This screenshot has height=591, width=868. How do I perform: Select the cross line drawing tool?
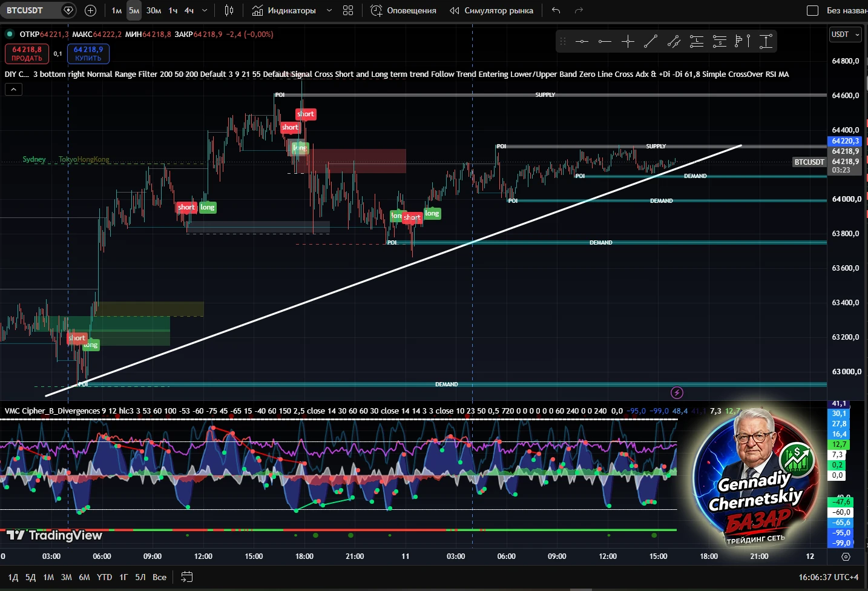point(628,41)
